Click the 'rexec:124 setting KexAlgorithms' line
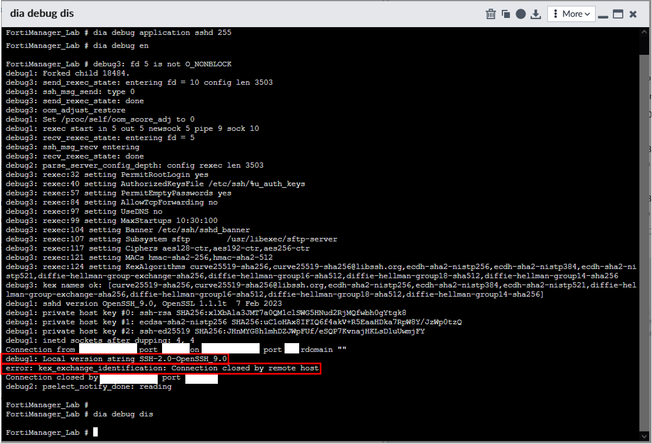652x444 pixels. click(321, 271)
